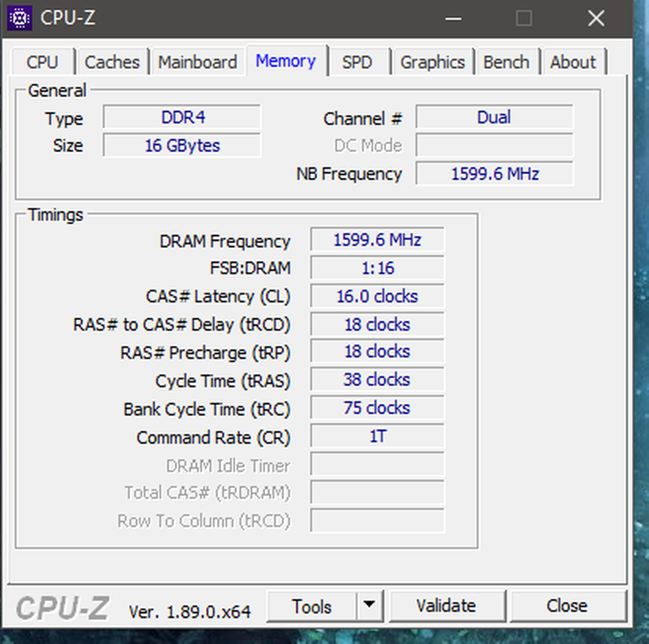The image size is (649, 644).
Task: Switch to the Bench tab
Action: (x=506, y=63)
